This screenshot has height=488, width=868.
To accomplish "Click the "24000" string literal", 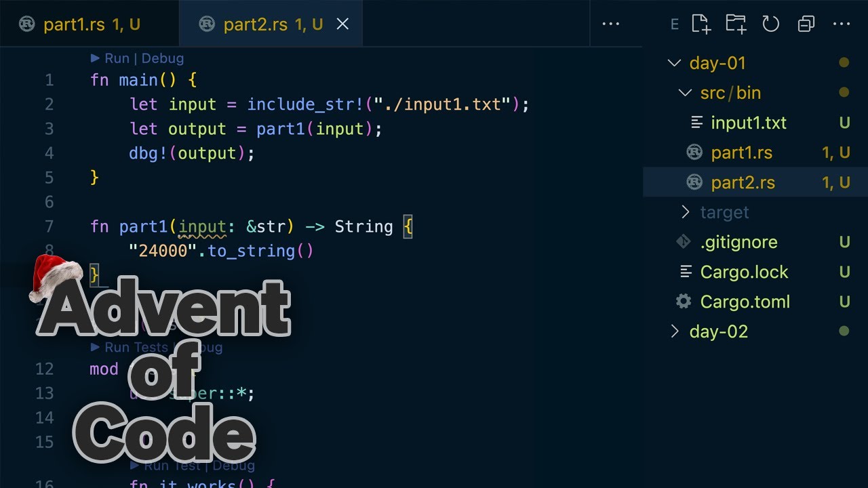I will [163, 251].
